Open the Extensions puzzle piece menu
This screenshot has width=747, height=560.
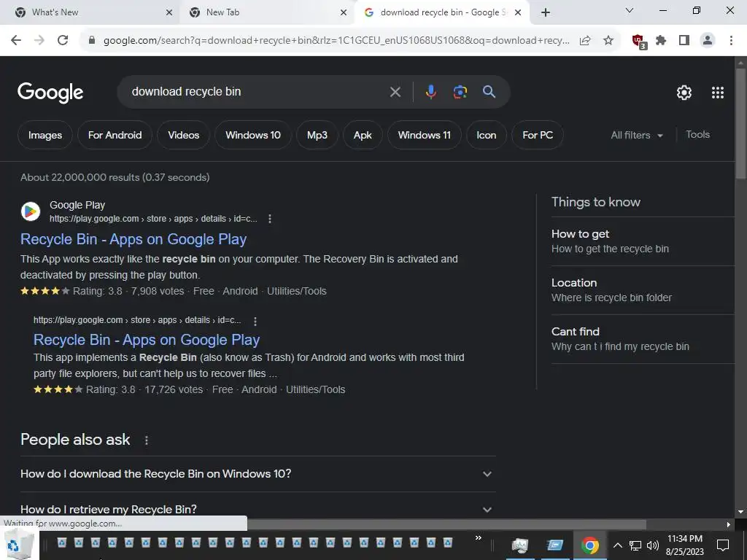661,41
